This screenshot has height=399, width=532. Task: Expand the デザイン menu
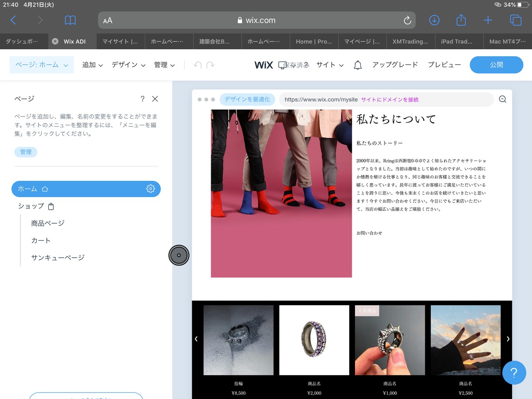(128, 65)
